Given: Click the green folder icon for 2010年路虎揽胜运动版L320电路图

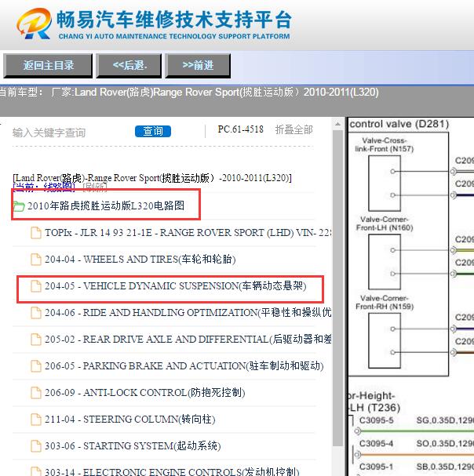Looking at the screenshot, I should point(19,206).
